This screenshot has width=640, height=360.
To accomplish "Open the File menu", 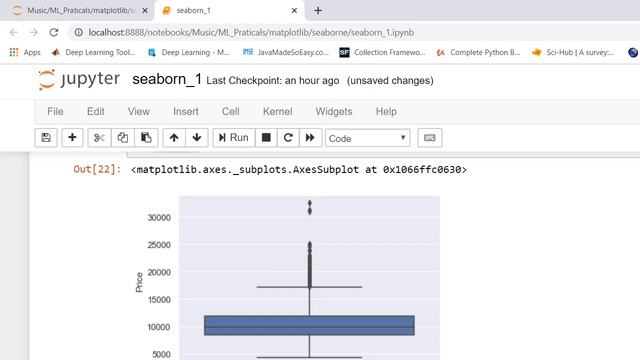I will [x=55, y=111].
